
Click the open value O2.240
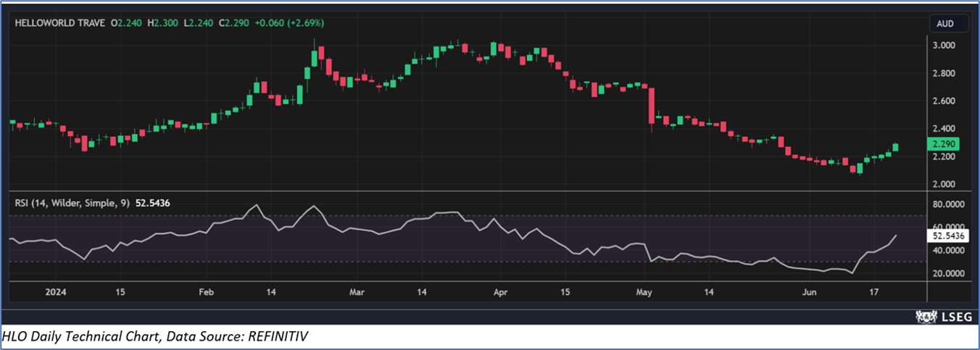(126, 23)
